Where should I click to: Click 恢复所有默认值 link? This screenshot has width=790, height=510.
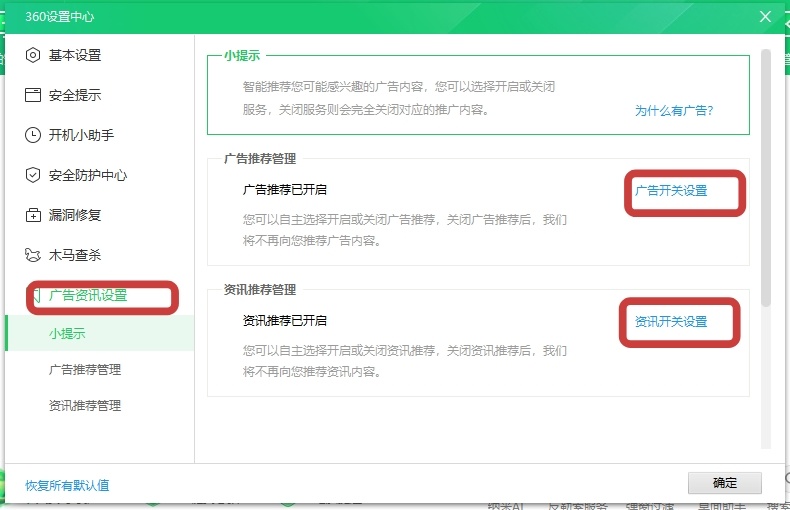[x=67, y=485]
